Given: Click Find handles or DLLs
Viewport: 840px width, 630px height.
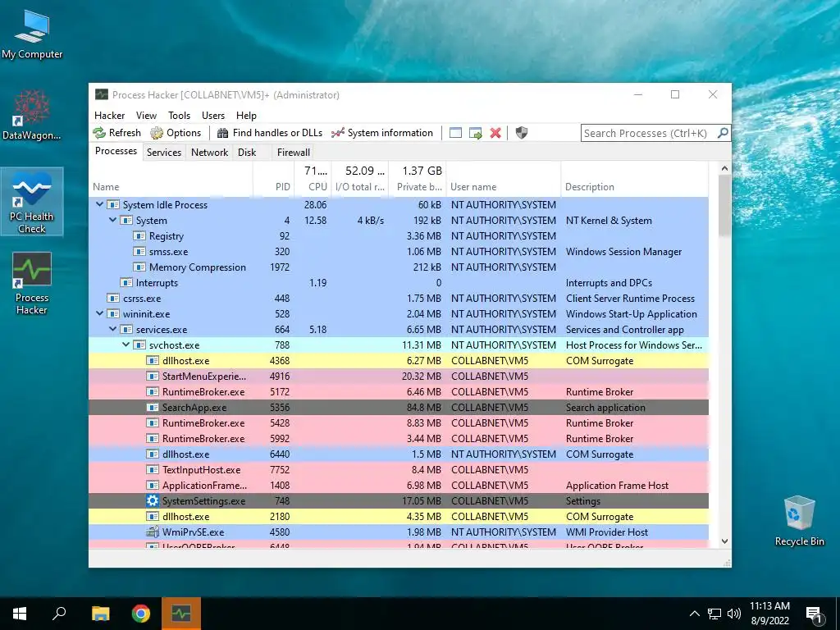Looking at the screenshot, I should click(270, 133).
